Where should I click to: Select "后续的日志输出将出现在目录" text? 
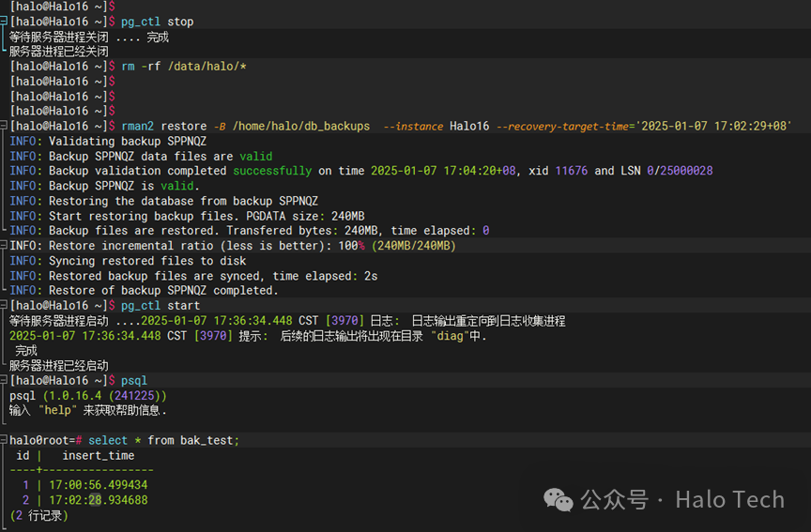[352, 336]
